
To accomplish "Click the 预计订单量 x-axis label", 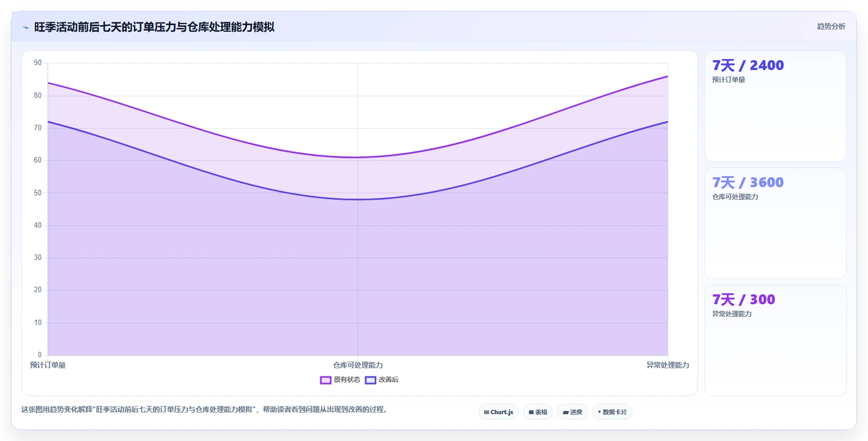I will (48, 365).
